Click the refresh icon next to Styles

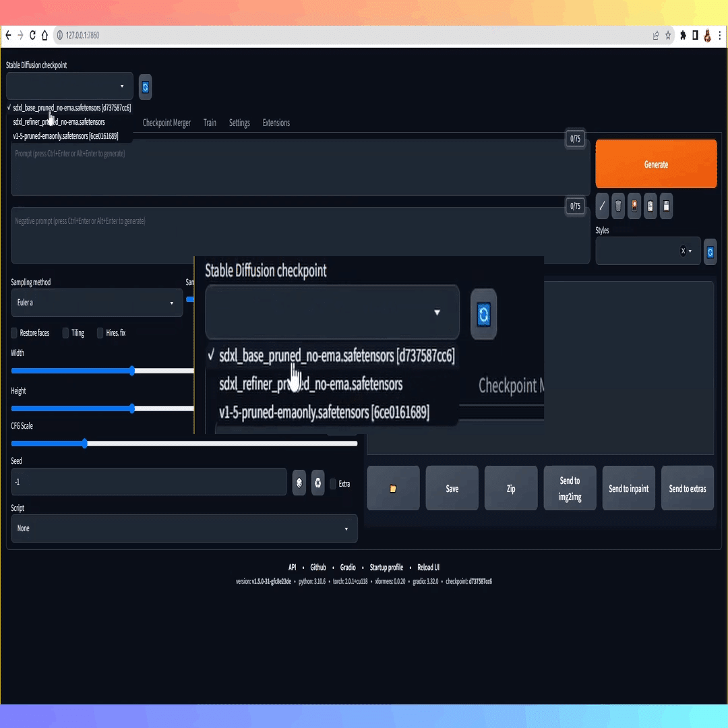click(x=710, y=251)
